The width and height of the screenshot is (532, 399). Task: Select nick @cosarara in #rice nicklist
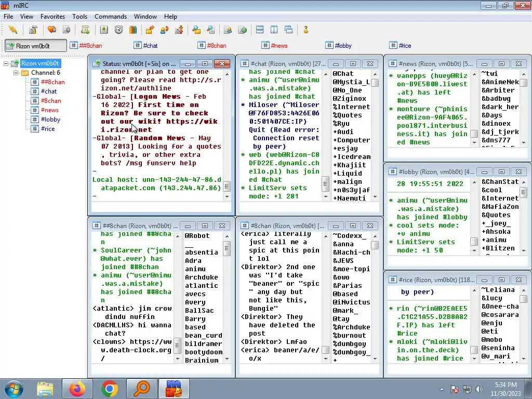point(500,314)
